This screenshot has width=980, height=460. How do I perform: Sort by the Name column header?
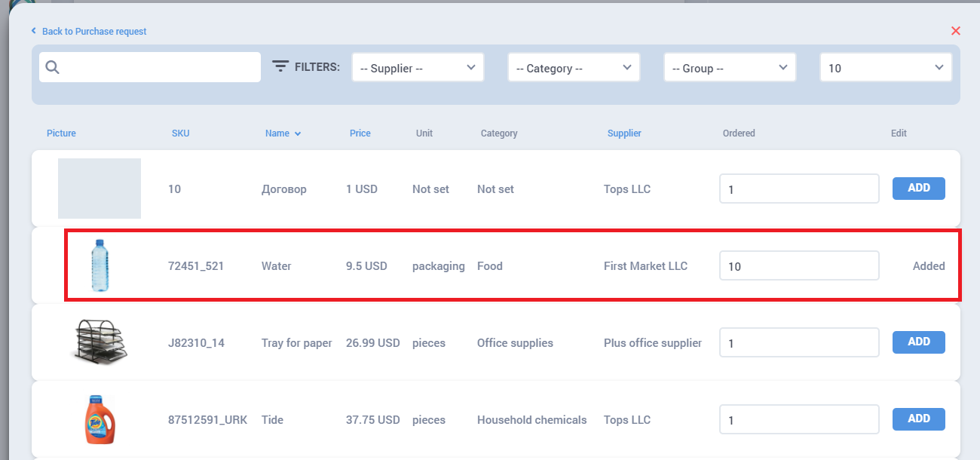pos(277,133)
